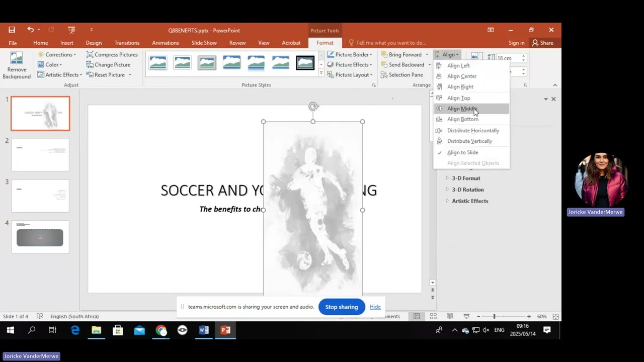
Task: Click the Share button
Action: [543, 43]
